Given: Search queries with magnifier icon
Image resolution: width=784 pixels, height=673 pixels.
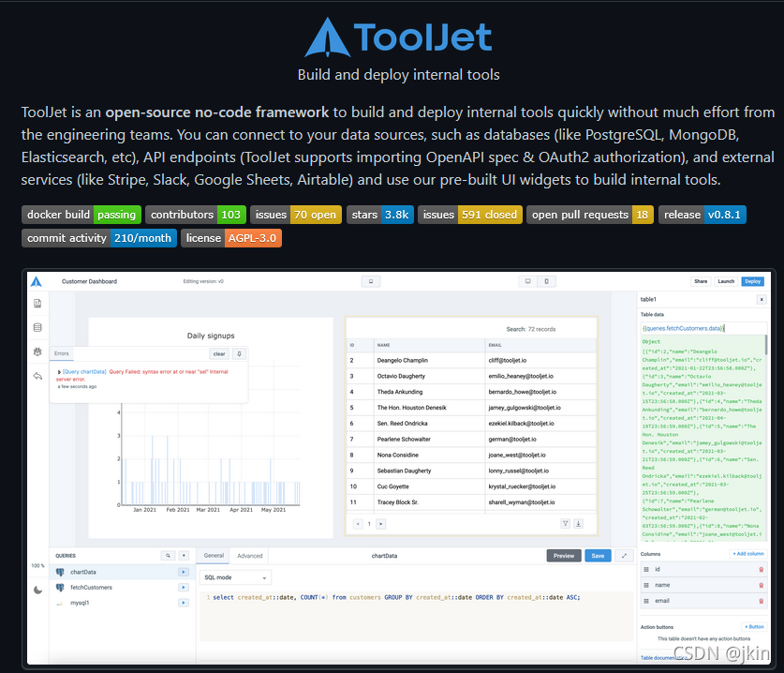Looking at the screenshot, I should (168, 556).
